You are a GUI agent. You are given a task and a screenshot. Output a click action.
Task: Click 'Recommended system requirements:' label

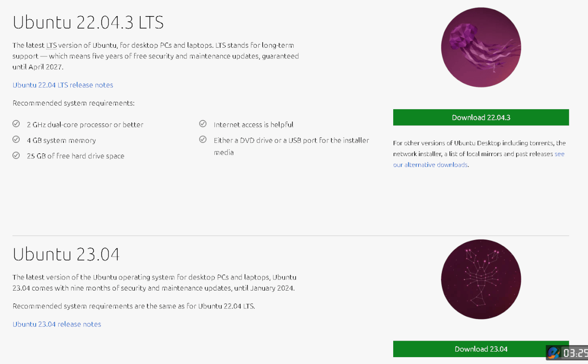(x=73, y=103)
